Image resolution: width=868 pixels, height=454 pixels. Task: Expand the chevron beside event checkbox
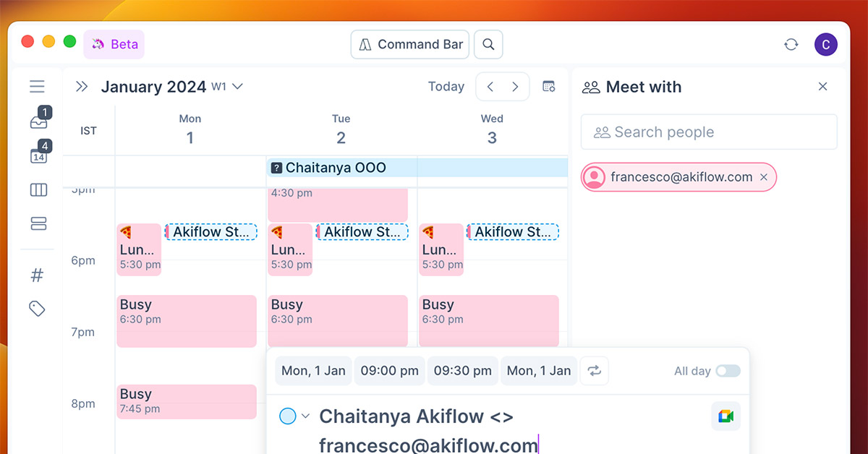[x=305, y=416]
